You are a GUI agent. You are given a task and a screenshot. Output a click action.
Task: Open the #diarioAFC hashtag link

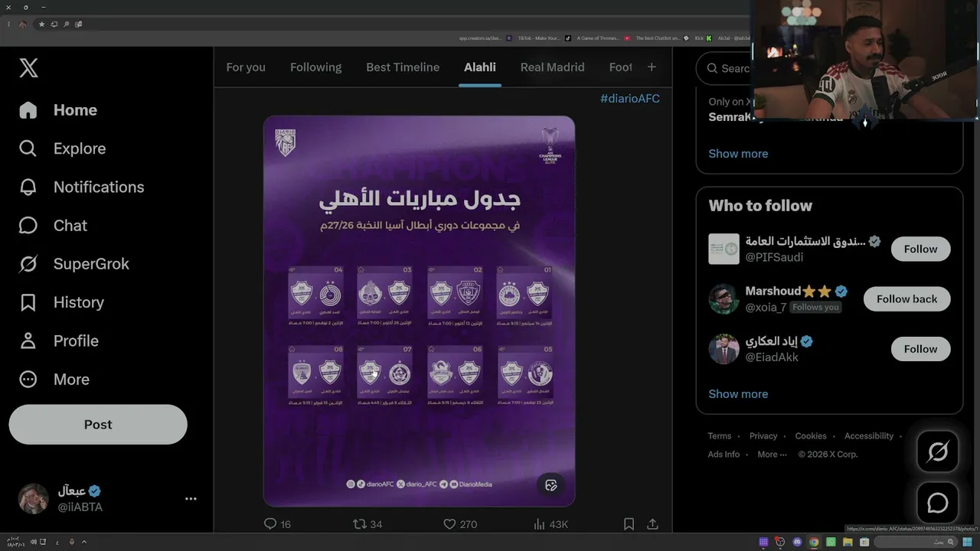tap(630, 99)
